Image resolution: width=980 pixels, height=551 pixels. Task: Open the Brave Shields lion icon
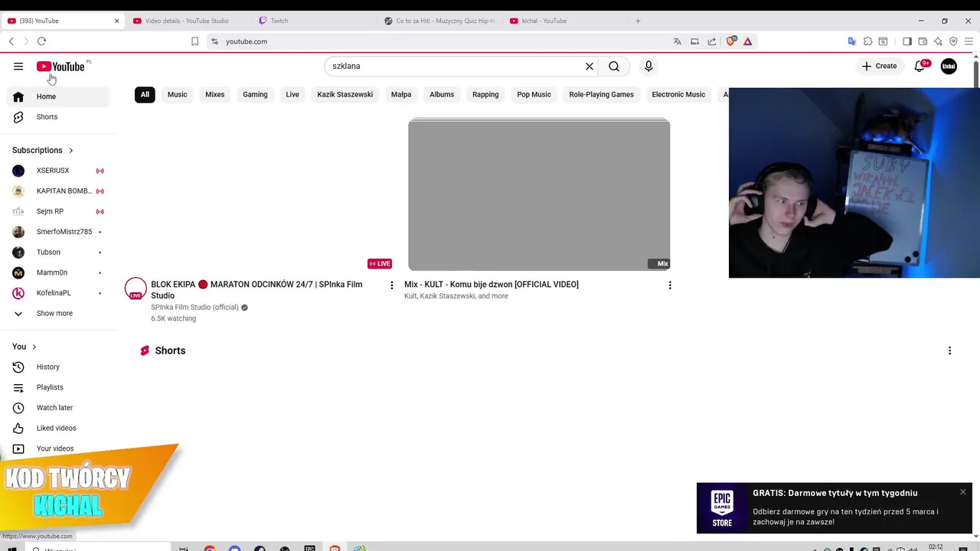tap(730, 41)
